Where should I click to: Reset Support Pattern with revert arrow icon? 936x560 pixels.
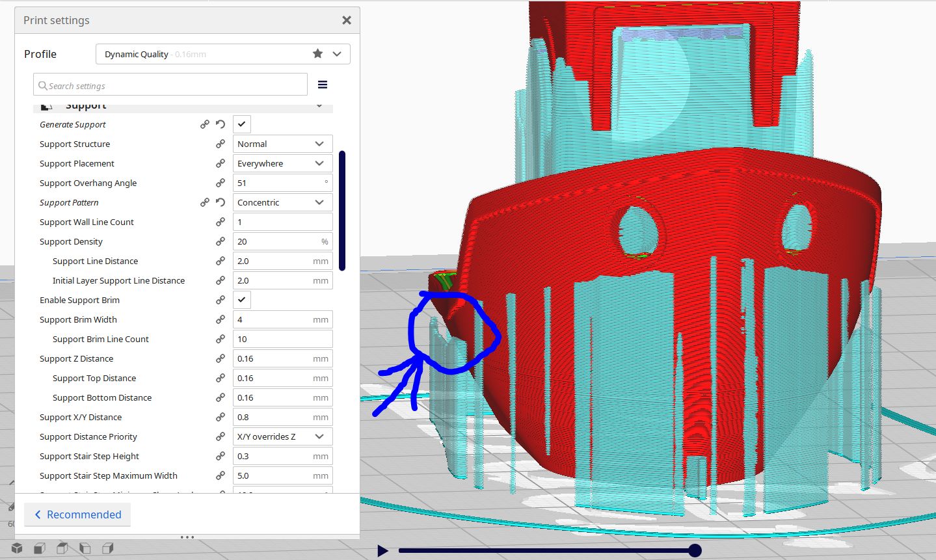pos(221,202)
